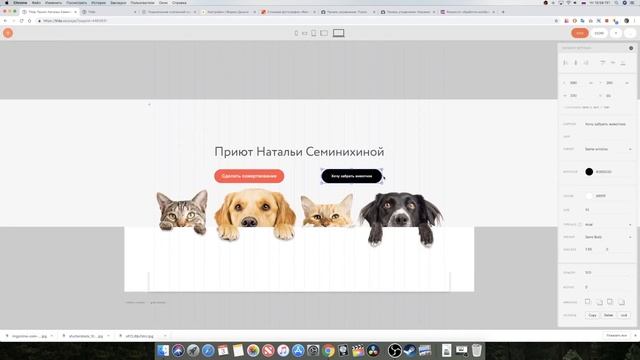Click the question mark help button in editor

(616, 33)
